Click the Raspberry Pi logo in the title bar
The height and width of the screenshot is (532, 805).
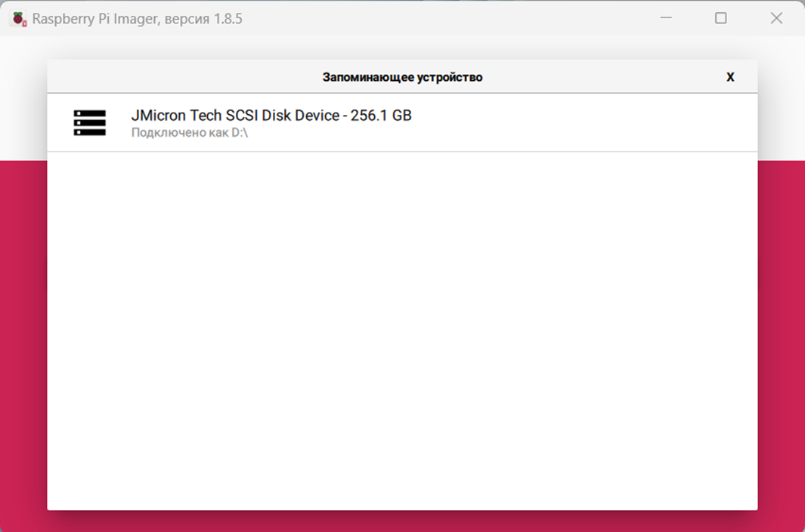coord(16,17)
